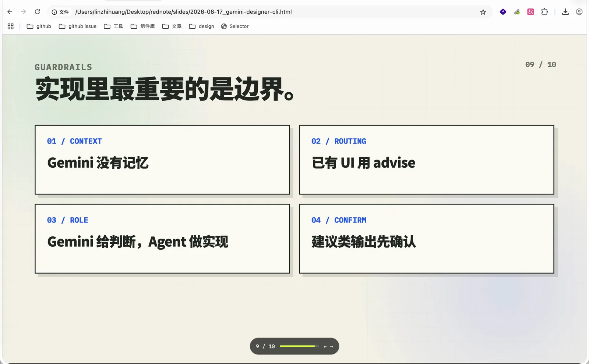Click the 09 / 10 page number at top right
Viewport: 589px width, 364px height.
541,65
